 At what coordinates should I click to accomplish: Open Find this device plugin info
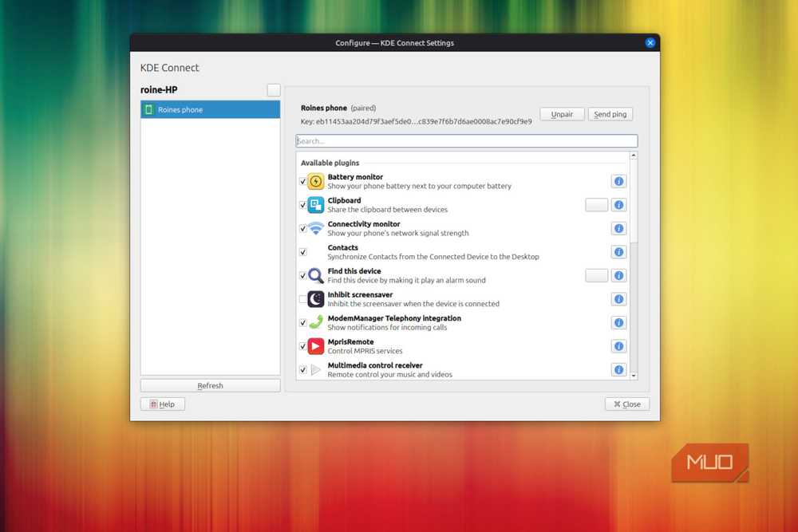(618, 276)
